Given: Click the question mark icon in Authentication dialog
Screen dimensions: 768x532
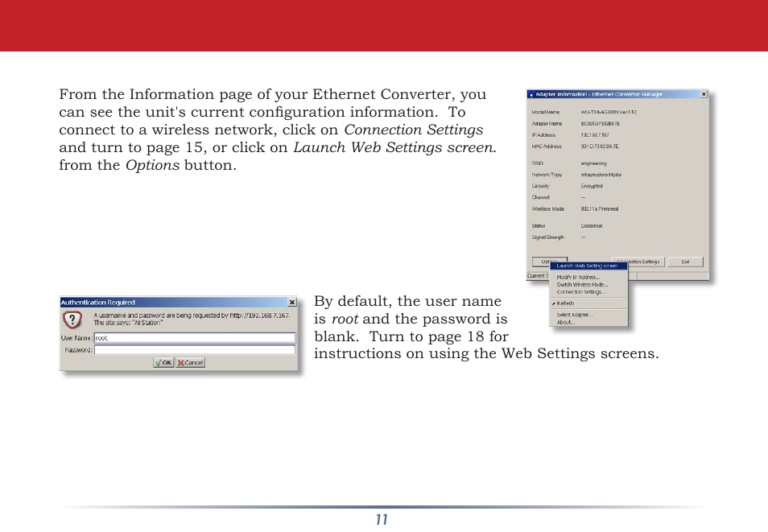Looking at the screenshot, I should (x=72, y=320).
